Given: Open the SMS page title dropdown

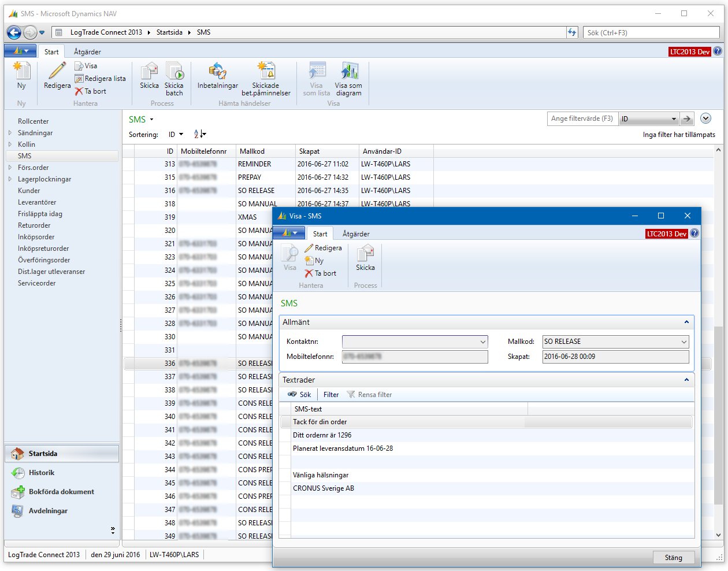Looking at the screenshot, I should click(151, 120).
